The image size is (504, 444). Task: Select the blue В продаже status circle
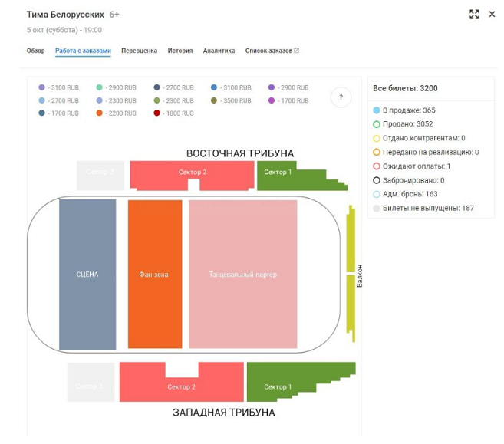(377, 110)
